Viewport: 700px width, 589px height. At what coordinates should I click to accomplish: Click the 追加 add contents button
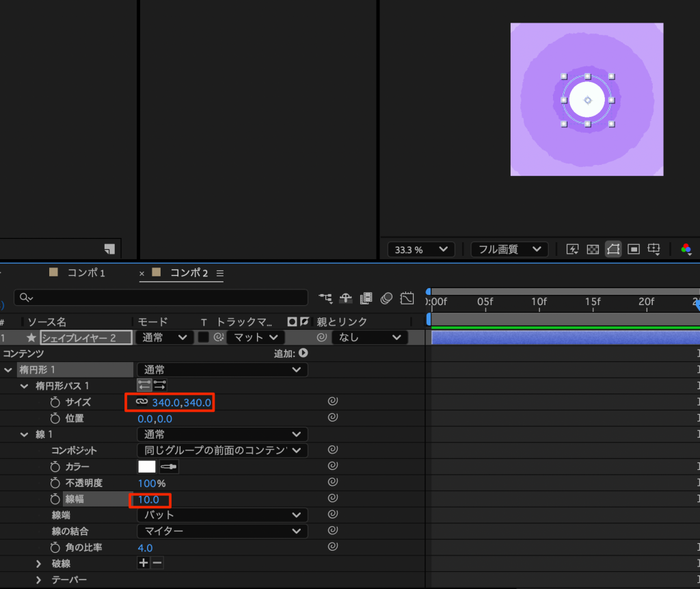(303, 354)
